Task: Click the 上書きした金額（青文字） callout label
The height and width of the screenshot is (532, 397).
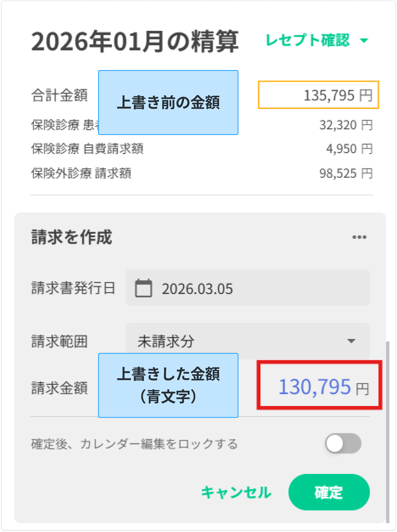Action: coord(168,385)
